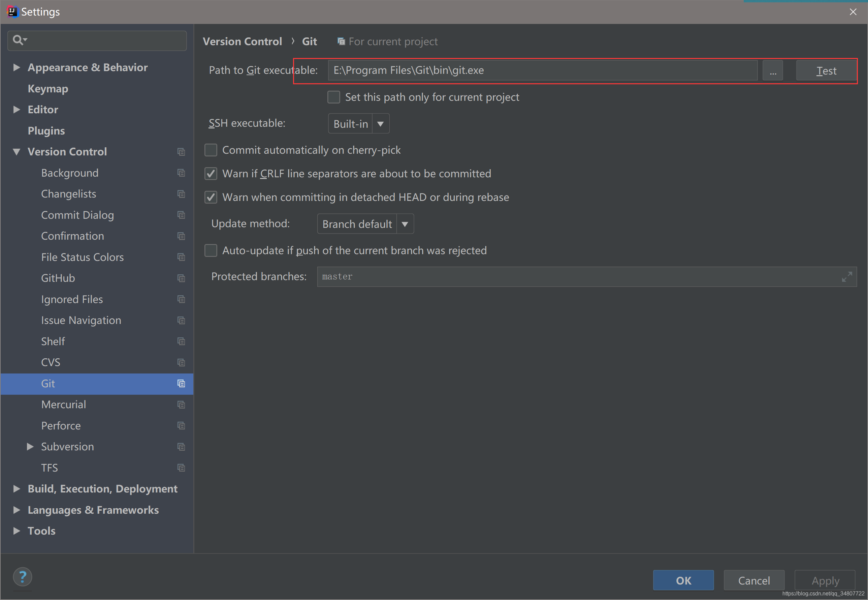Screen dimensions: 868x600
Task: Expand the Subversion subsection arrow
Action: tap(30, 447)
